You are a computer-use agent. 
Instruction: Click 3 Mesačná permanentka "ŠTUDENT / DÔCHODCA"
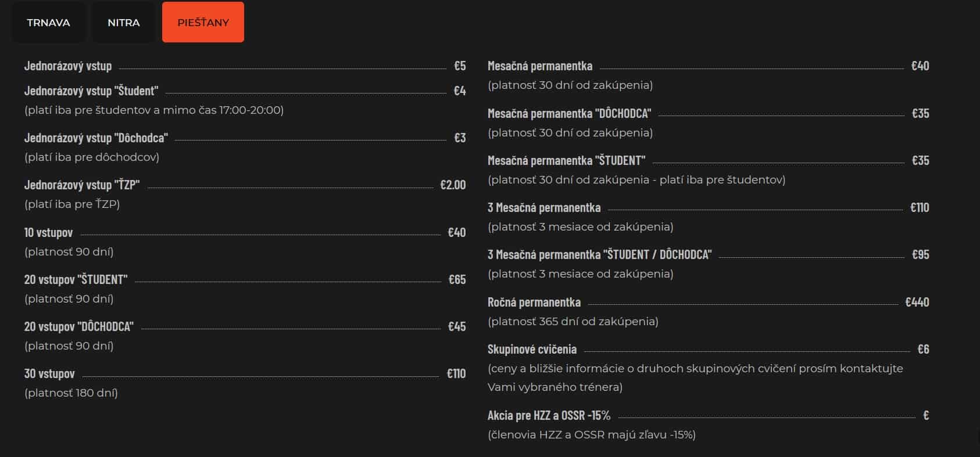(x=599, y=255)
